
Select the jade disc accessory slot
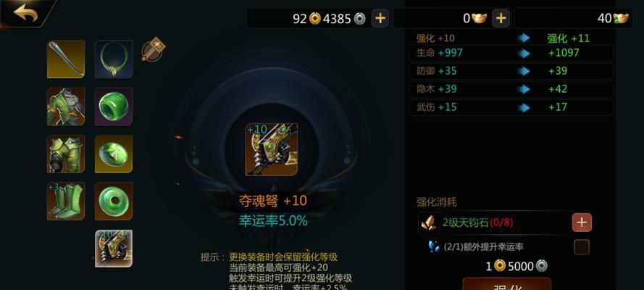[114, 201]
